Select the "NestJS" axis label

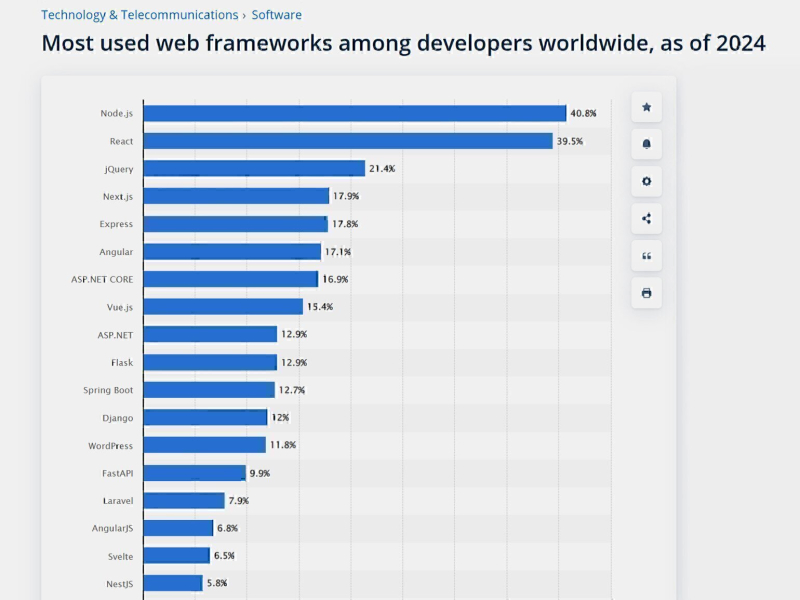tap(119, 584)
